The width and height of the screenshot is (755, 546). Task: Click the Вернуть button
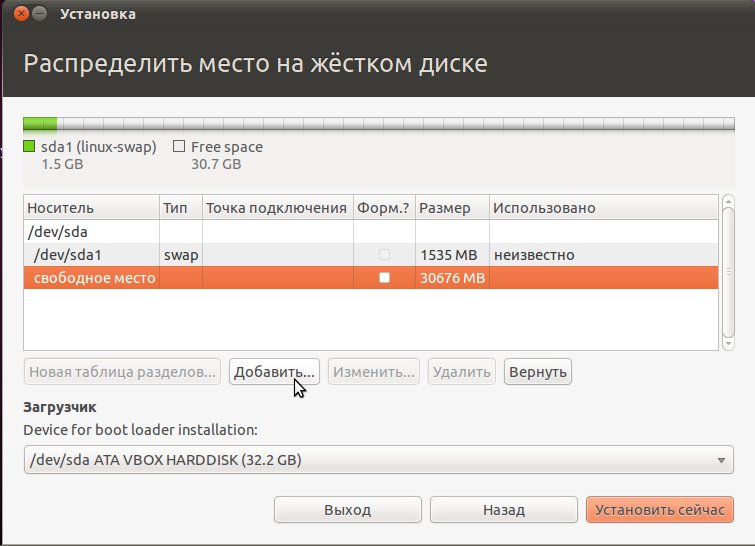538,372
